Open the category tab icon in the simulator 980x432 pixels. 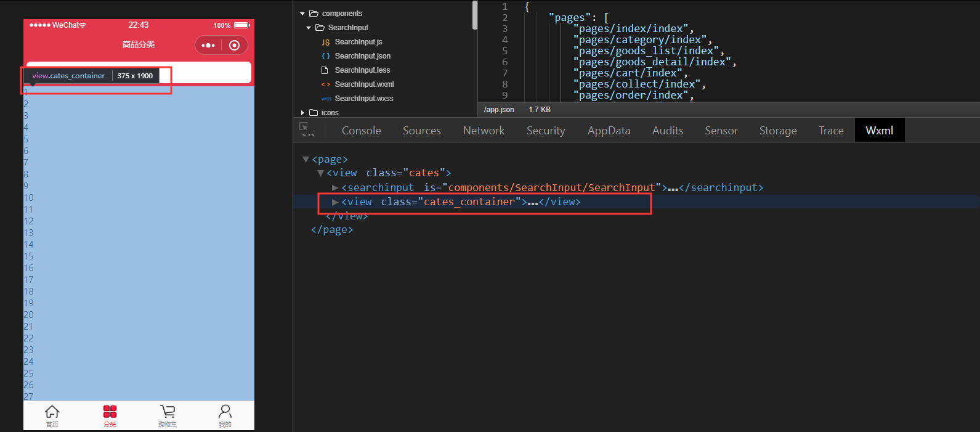110,412
